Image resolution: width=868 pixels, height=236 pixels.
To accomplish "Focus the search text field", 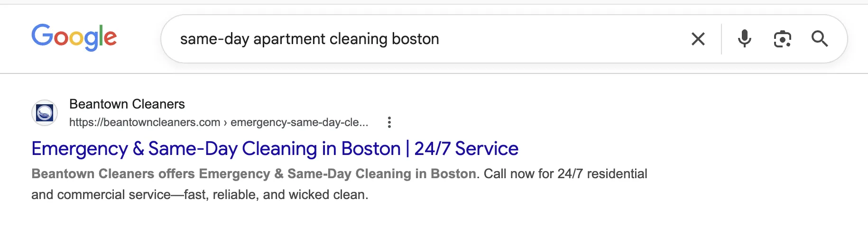I will [x=545, y=39].
